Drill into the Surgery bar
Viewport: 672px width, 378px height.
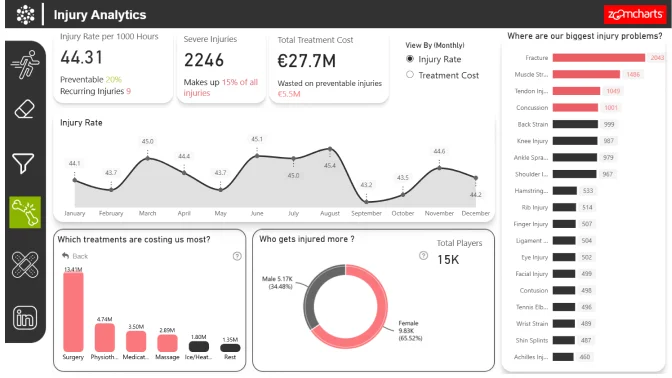(73, 312)
